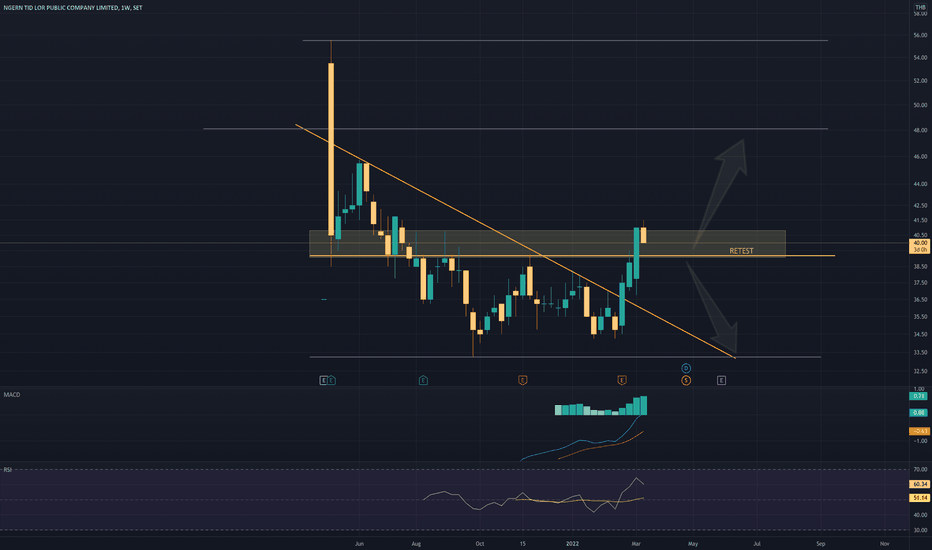The width and height of the screenshot is (932, 550).
Task: Click the latest orange weekly candle
Action: tap(643, 235)
